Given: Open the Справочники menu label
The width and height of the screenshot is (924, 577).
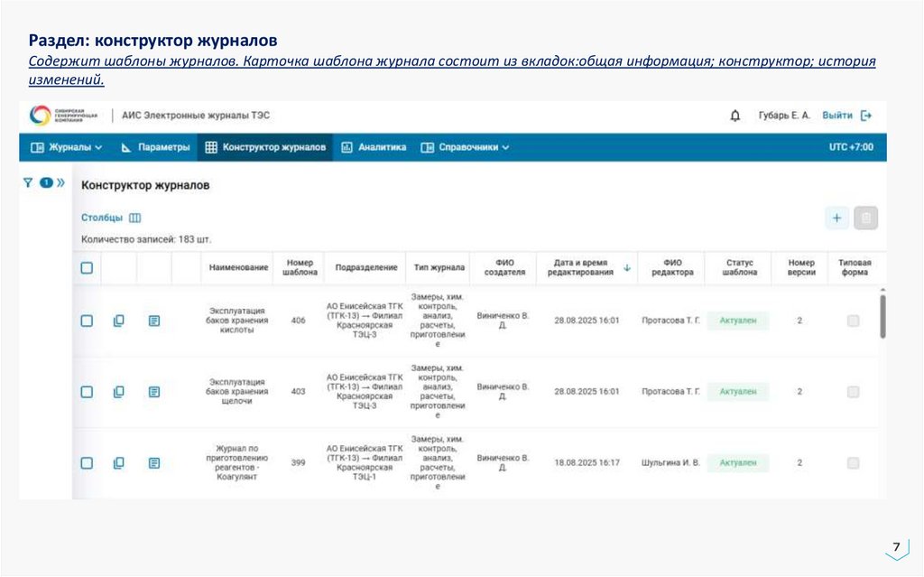Looking at the screenshot, I should click(x=468, y=147).
